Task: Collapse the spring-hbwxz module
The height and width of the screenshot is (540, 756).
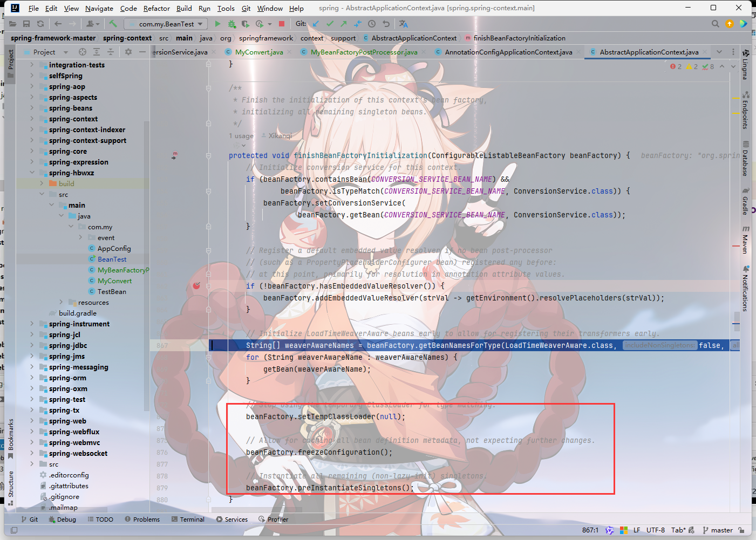Action: (32, 173)
